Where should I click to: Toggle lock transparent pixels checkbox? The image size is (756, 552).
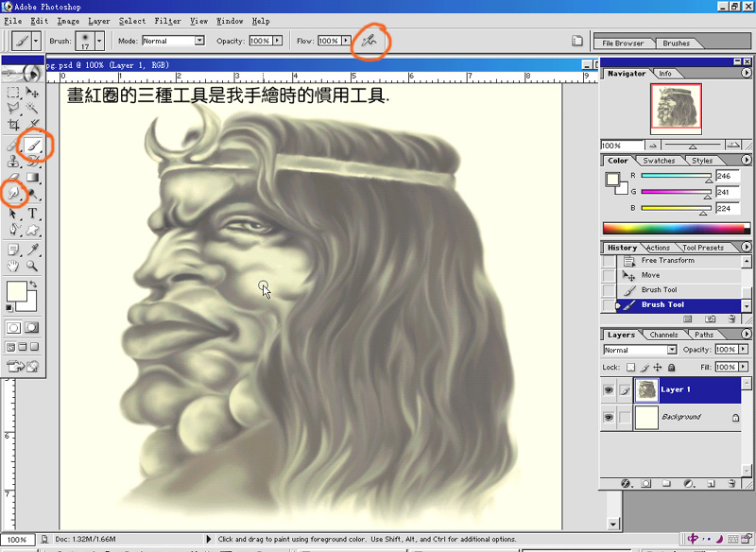coord(630,368)
